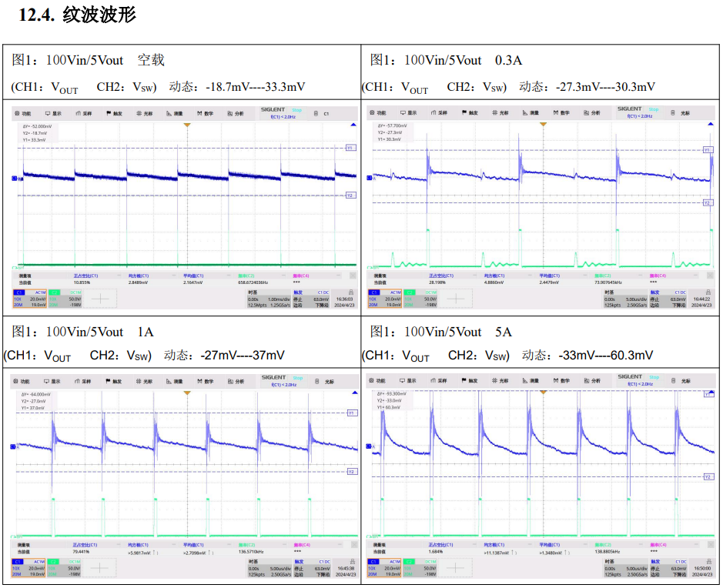Open 显示 menu in the 1A scope capture
Screen dimensions: 723x588
pos(52,382)
